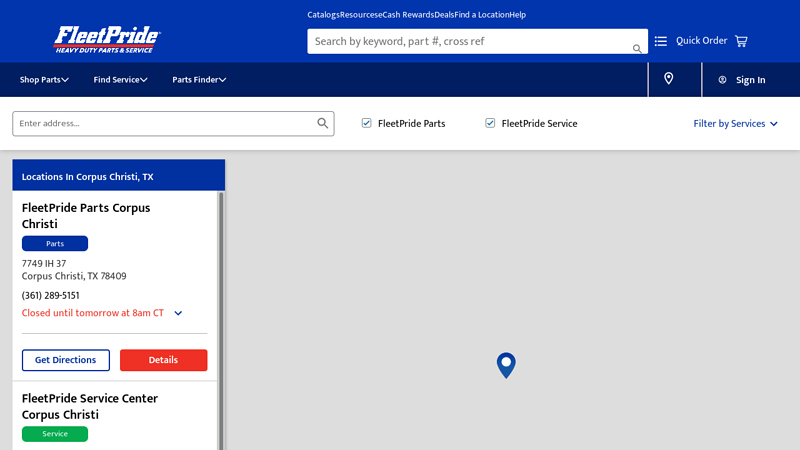Expand store hours chevron
Image resolution: width=800 pixels, height=450 pixels.
(x=178, y=313)
